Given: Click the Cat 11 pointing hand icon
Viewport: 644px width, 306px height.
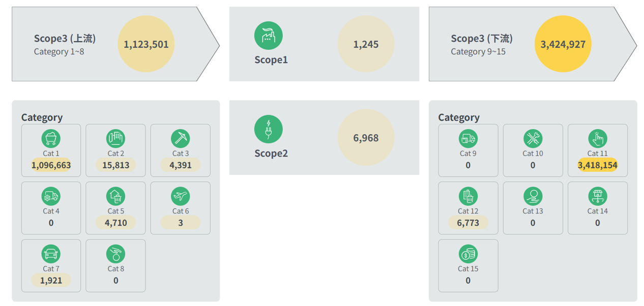Looking at the screenshot, I should coord(598,138).
